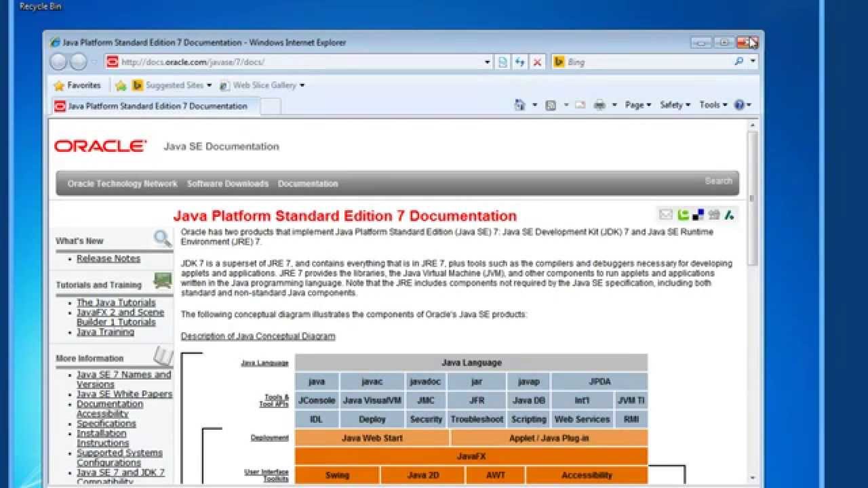The image size is (868, 488).
Task: Select the Java Platform Standard Edition 7 tab
Action: 155,106
